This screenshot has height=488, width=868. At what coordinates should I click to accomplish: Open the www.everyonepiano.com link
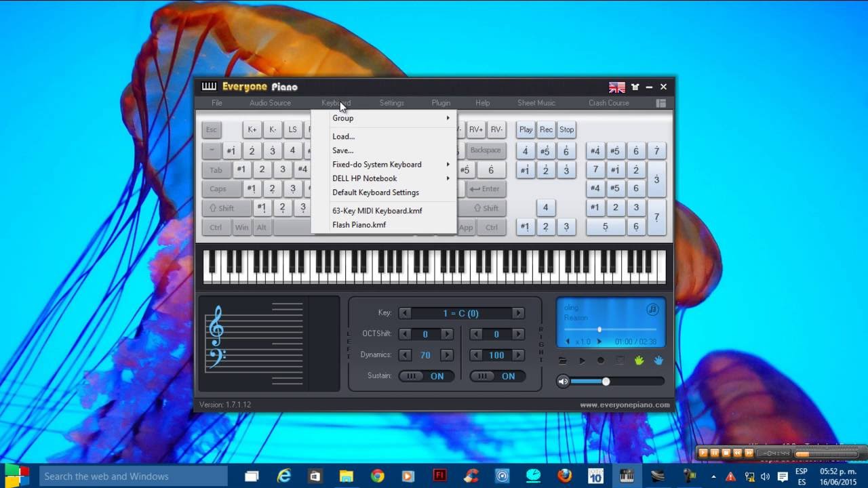click(x=625, y=405)
